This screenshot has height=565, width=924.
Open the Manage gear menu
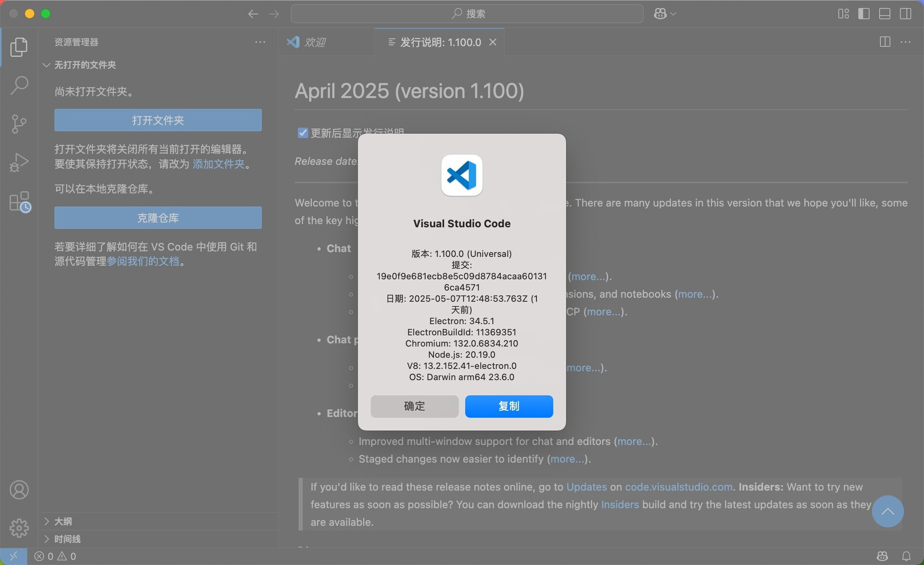(x=19, y=528)
